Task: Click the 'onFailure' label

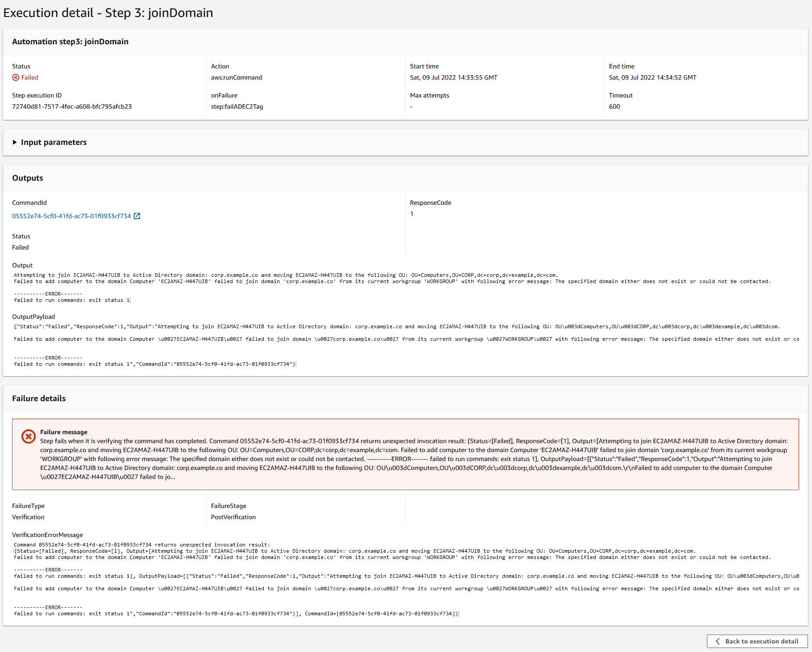Action: 224,95
